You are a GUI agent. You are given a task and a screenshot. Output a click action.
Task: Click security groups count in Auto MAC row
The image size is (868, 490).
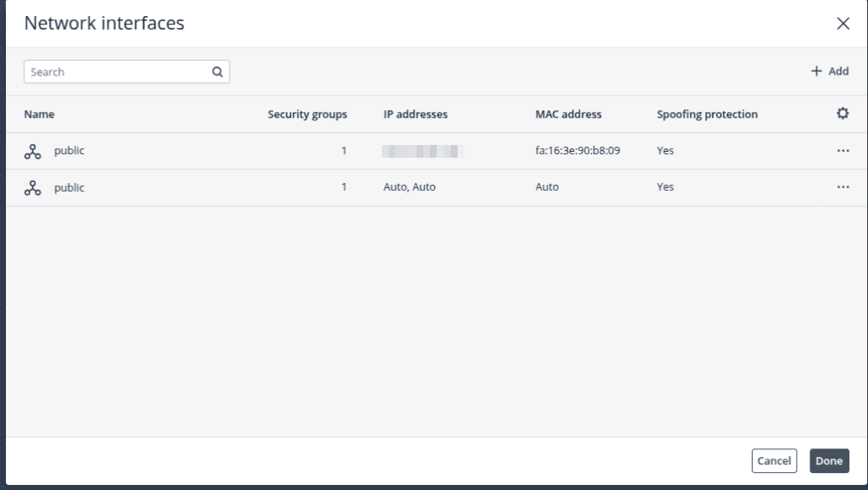pos(344,187)
